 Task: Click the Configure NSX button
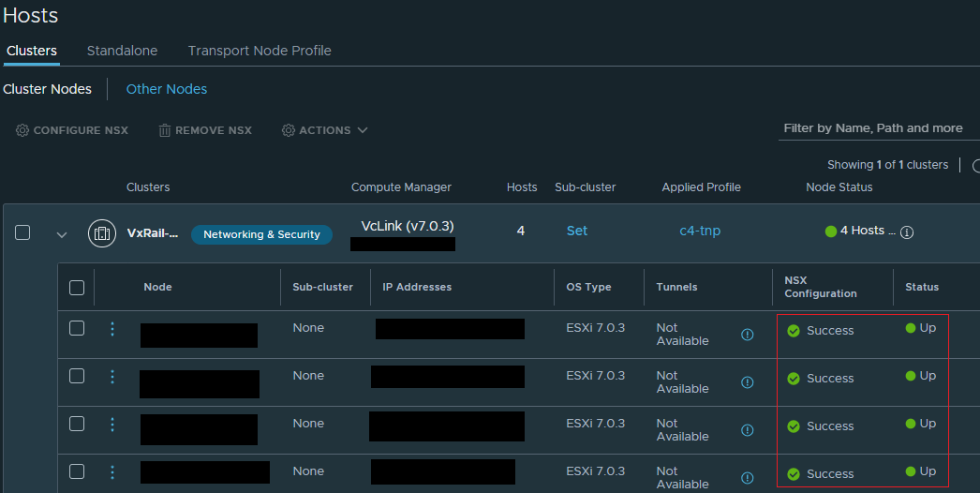(72, 130)
